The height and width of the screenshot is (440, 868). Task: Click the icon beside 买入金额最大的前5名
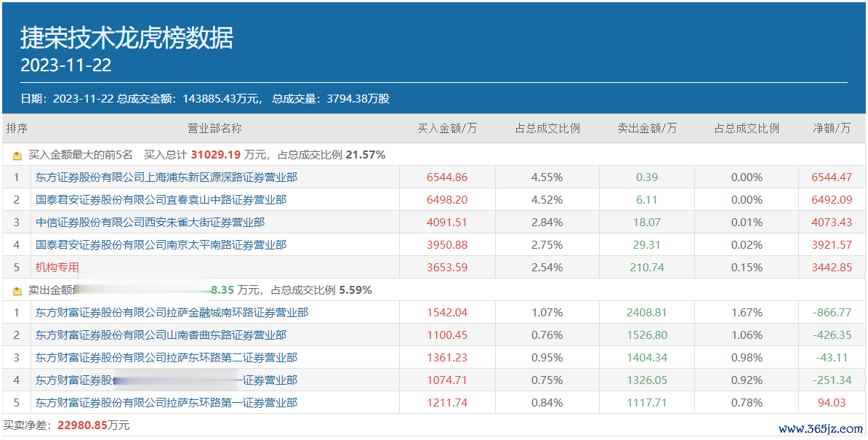(17, 156)
